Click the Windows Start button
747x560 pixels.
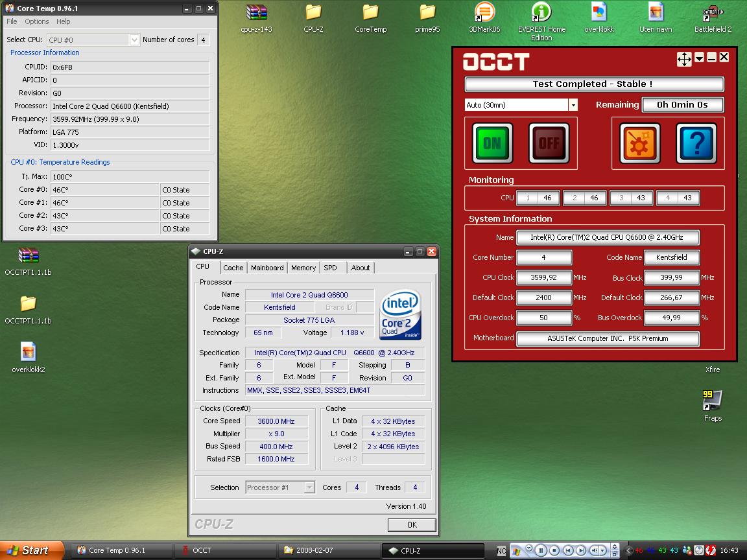pyautogui.click(x=32, y=550)
